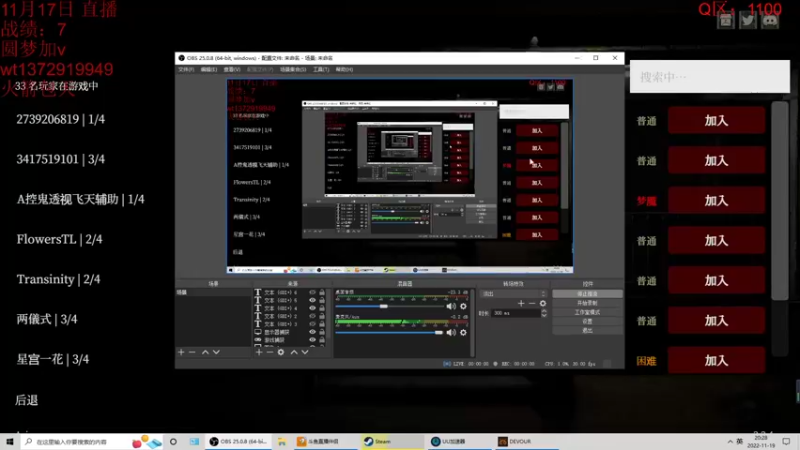Viewport: 800px width, 450px height.
Task: Add a new scene with the plus icon
Action: coord(181,352)
